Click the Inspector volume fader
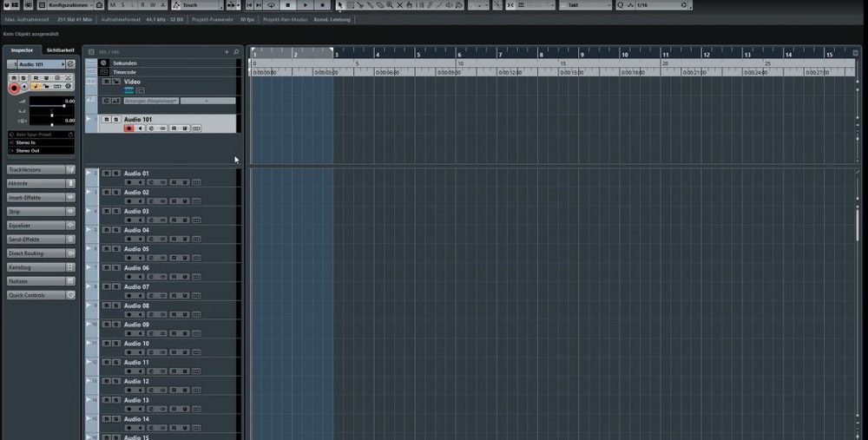This screenshot has height=440, width=868. pos(52,104)
